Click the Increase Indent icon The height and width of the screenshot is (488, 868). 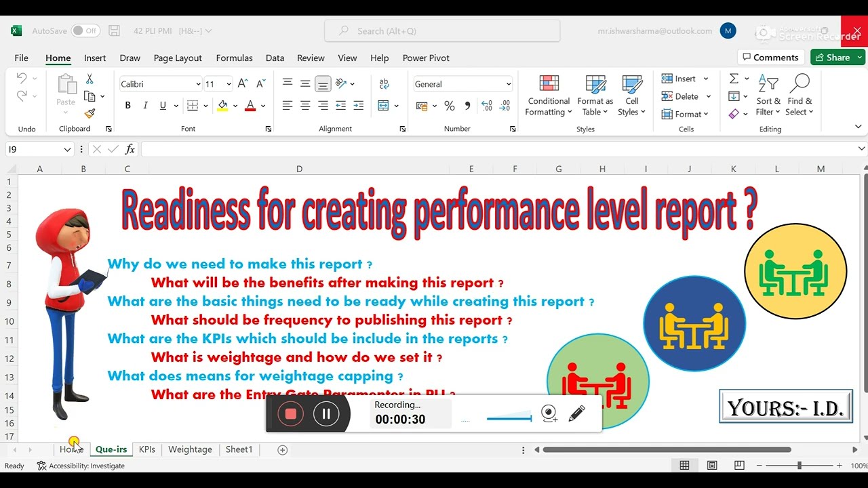point(358,105)
